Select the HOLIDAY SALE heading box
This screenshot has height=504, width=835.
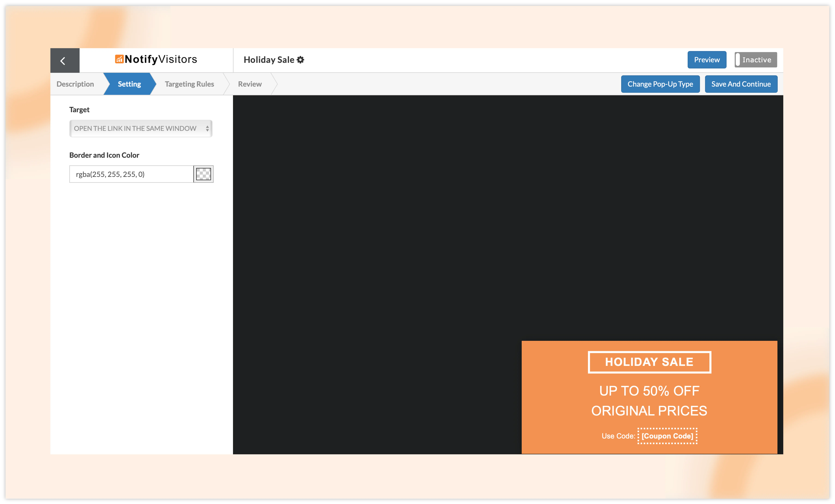click(649, 362)
